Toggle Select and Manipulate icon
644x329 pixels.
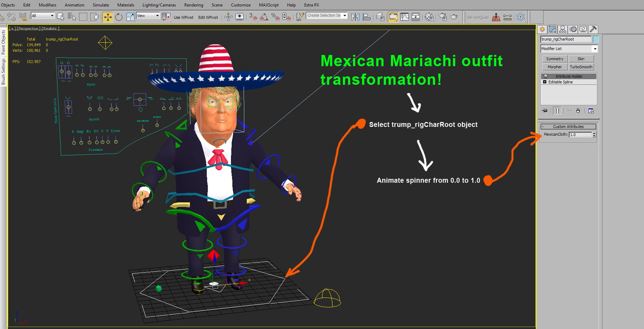click(x=228, y=17)
